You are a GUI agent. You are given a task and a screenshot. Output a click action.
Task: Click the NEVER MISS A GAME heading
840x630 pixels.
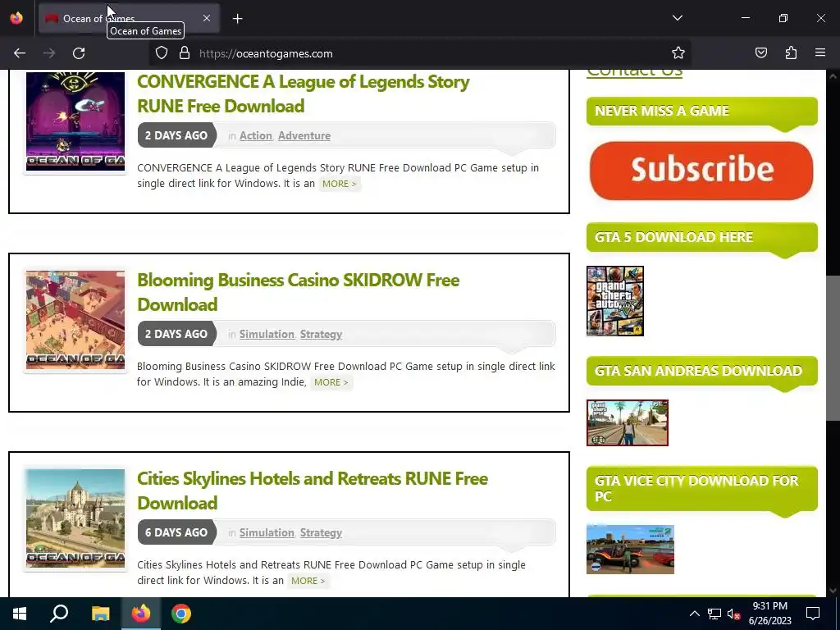662,111
